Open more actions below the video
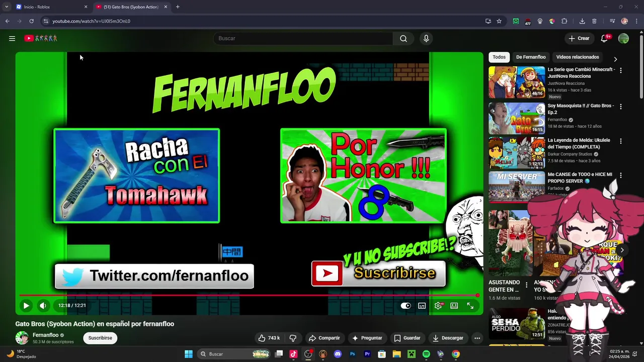The height and width of the screenshot is (362, 644). pos(477,338)
